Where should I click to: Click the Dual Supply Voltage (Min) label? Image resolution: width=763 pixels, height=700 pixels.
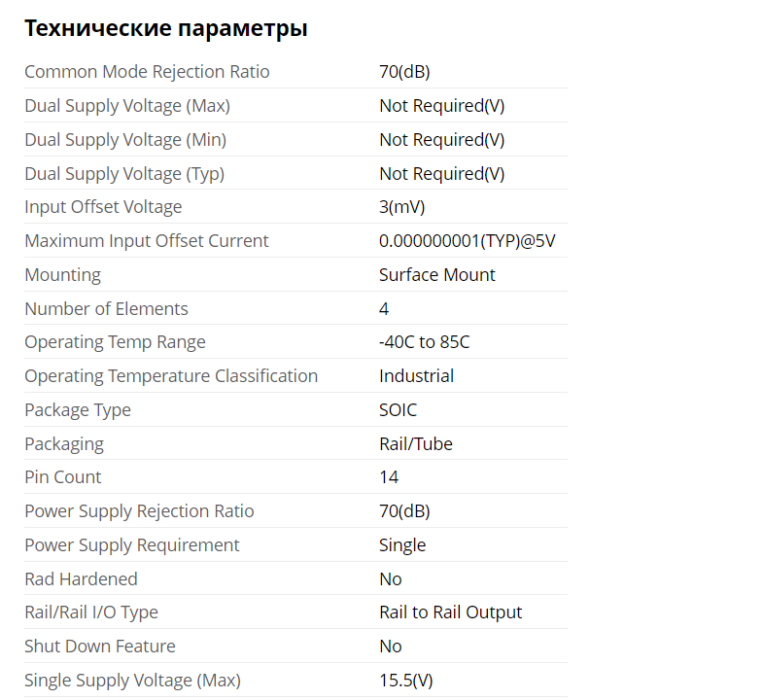[x=125, y=140]
